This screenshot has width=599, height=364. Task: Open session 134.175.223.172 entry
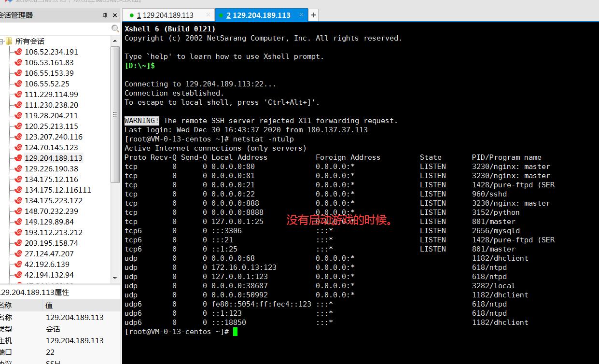click(53, 200)
